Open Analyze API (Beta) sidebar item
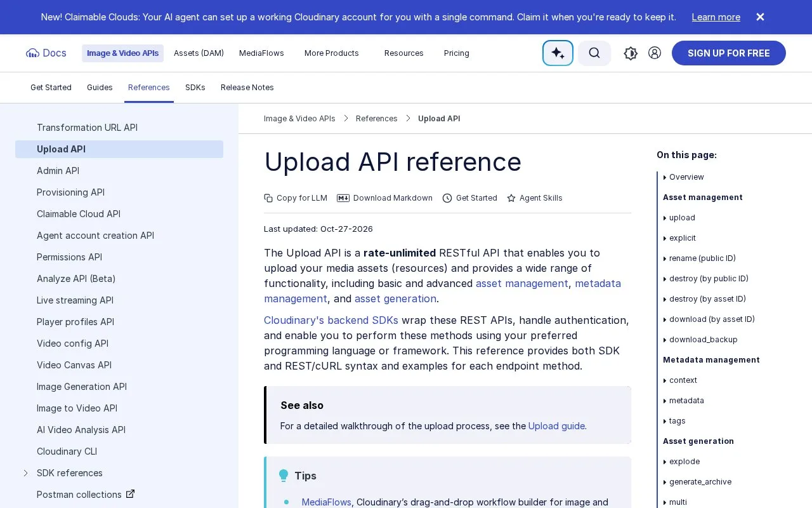812x508 pixels. [119, 279]
